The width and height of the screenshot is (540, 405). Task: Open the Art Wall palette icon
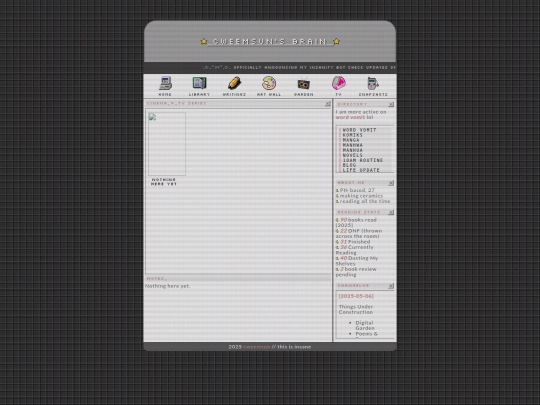(269, 83)
